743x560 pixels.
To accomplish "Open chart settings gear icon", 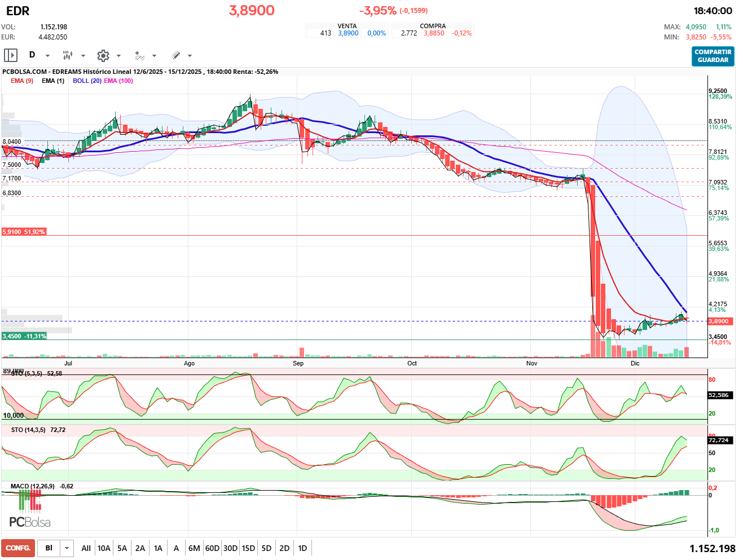I will click(103, 55).
